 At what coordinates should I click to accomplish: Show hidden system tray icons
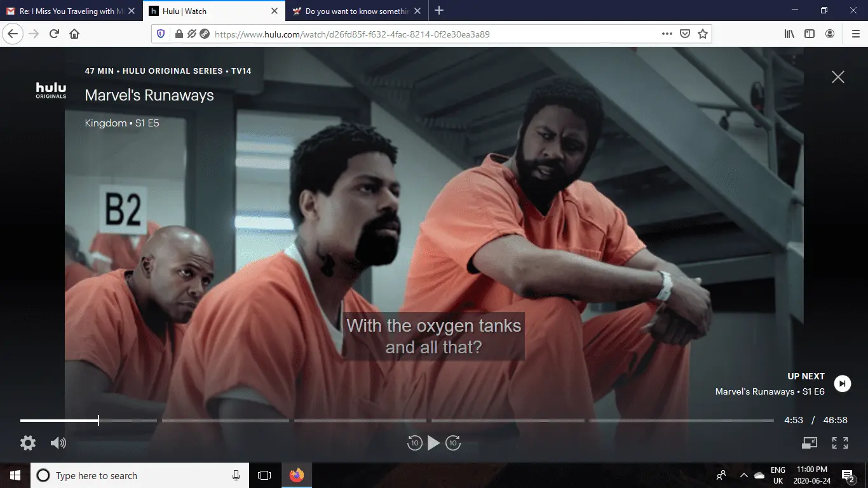[743, 475]
